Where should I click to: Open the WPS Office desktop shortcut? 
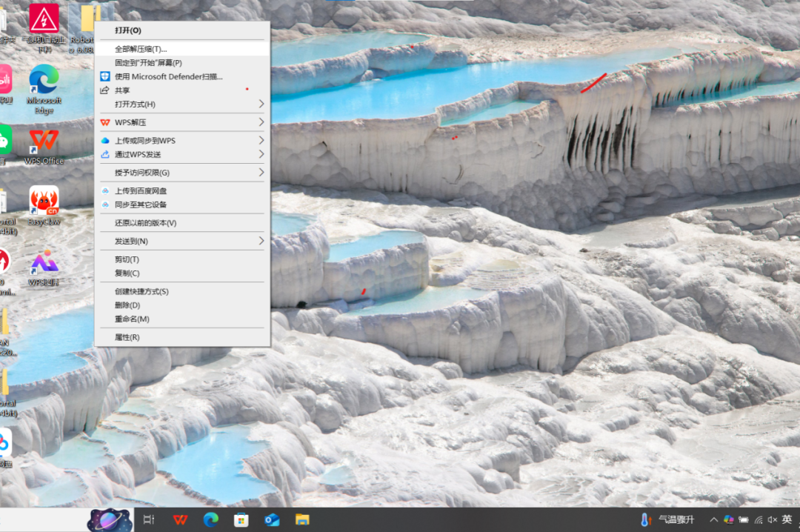[x=44, y=142]
